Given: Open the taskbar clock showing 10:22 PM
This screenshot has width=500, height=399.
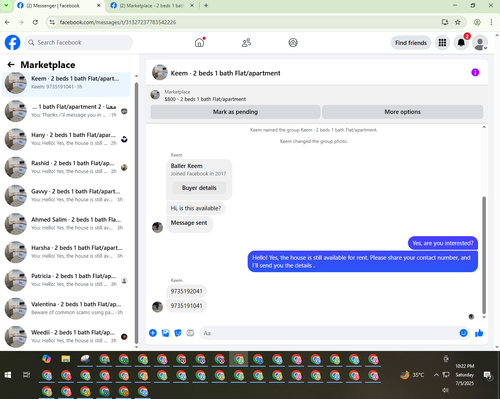Looking at the screenshot, I should click(x=465, y=375).
